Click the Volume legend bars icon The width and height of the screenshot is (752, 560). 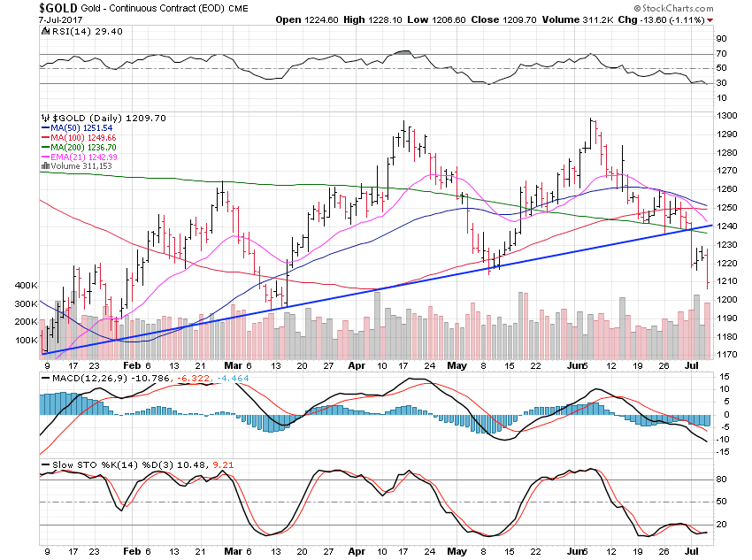pos(45,166)
